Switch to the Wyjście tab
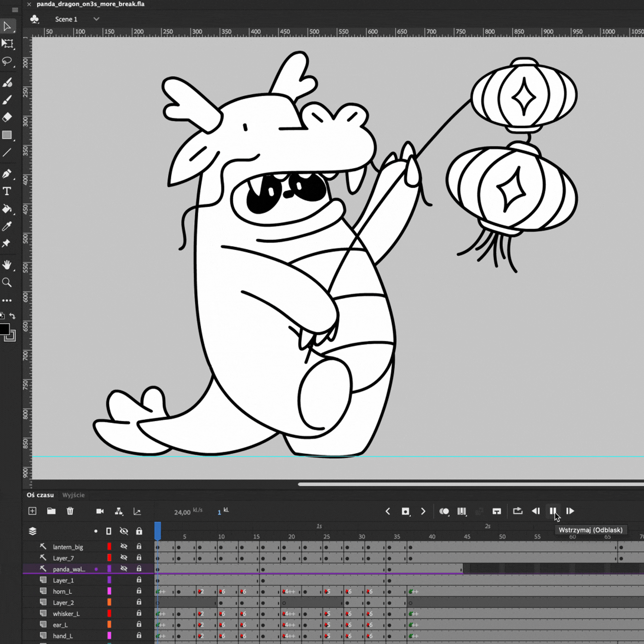Viewport: 644px width, 644px height. point(74,495)
